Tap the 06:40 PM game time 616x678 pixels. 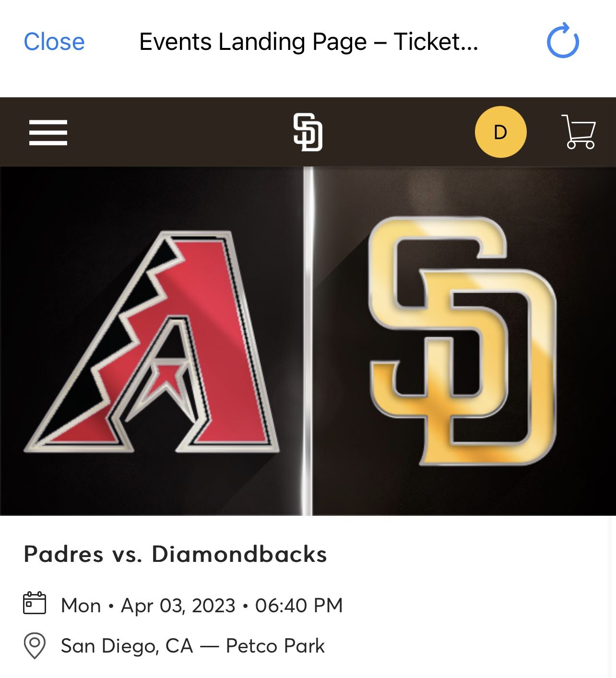click(x=299, y=606)
